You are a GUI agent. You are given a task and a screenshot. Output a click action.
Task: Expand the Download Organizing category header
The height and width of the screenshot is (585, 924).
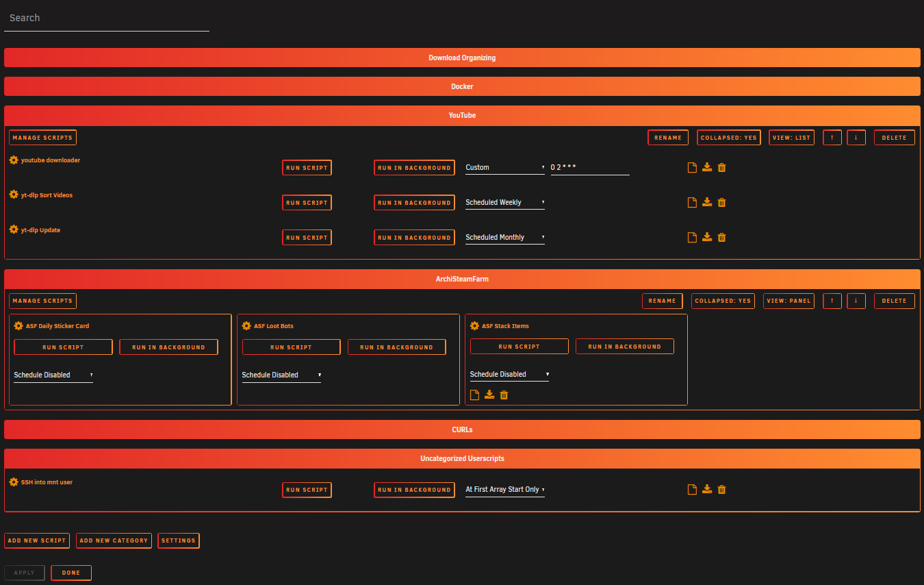point(462,58)
